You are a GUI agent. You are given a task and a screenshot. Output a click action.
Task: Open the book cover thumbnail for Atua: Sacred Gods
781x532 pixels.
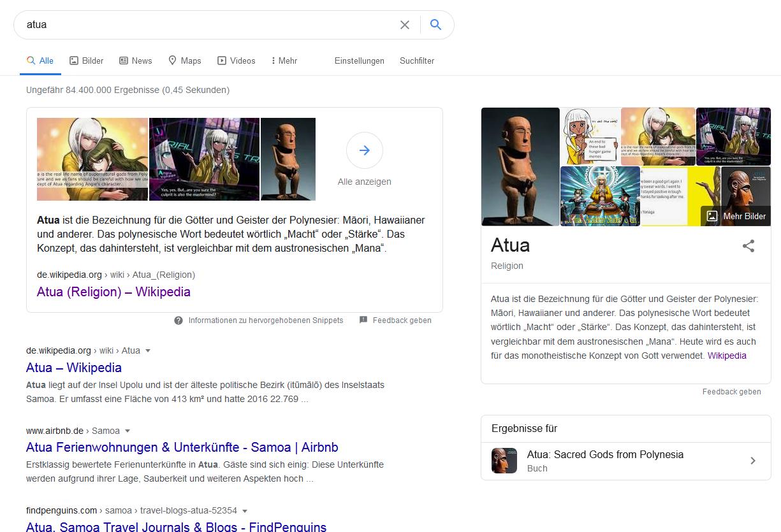pyautogui.click(x=504, y=461)
